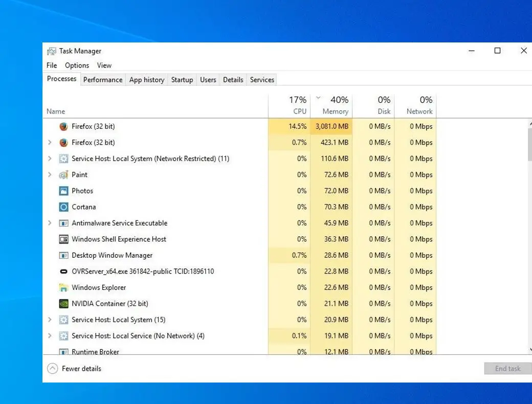The image size is (532, 404).
Task: Click the Cortana circle icon
Action: point(63,207)
